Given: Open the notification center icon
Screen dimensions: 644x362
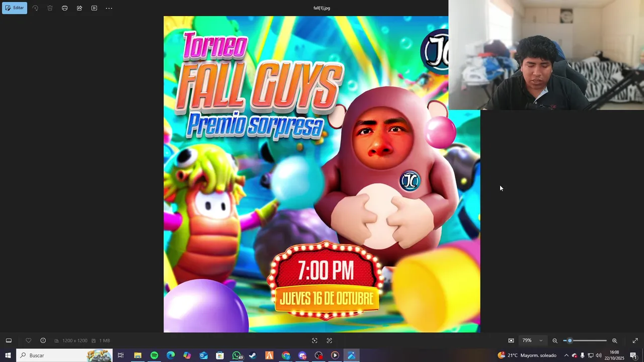Looking at the screenshot, I should coord(633,355).
